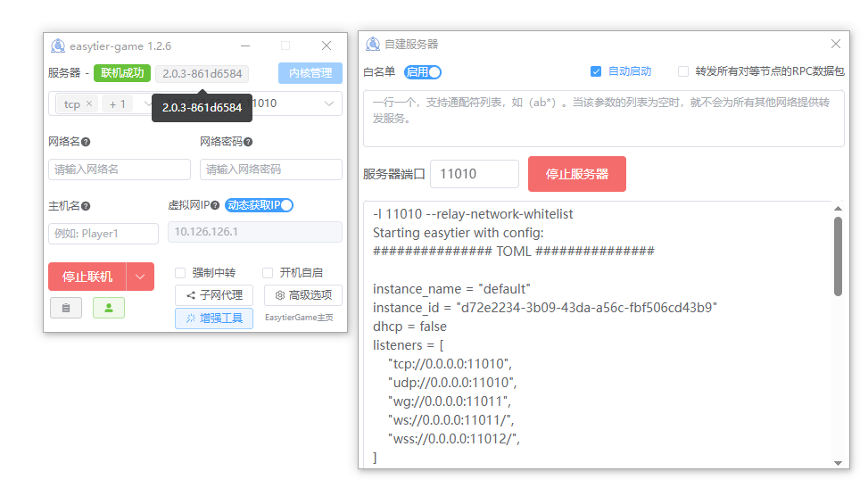Open the log list icon button
This screenshot has width=868, height=488.
tap(66, 308)
